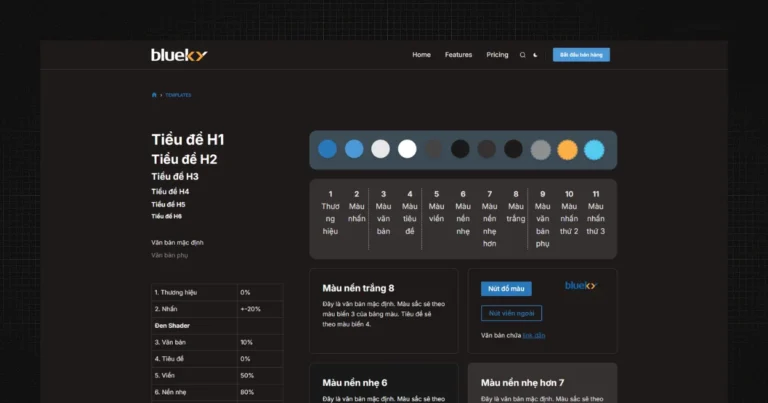Viewport: 768px width, 403px height.
Task: Click the '50%' value cell
Action: pyautogui.click(x=260, y=376)
